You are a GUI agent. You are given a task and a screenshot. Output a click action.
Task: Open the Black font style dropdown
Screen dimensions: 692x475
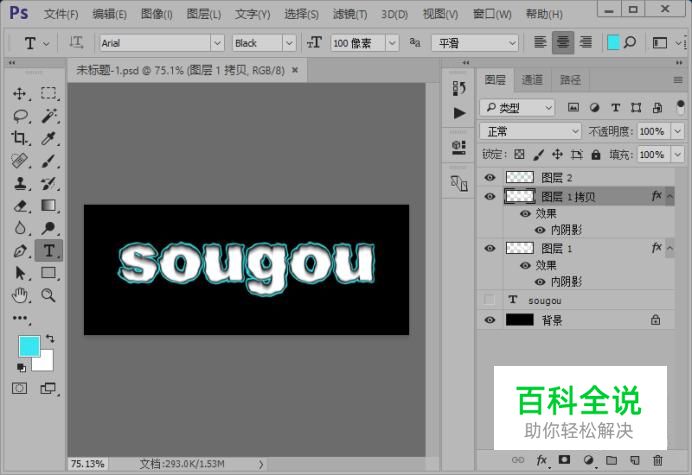[289, 43]
